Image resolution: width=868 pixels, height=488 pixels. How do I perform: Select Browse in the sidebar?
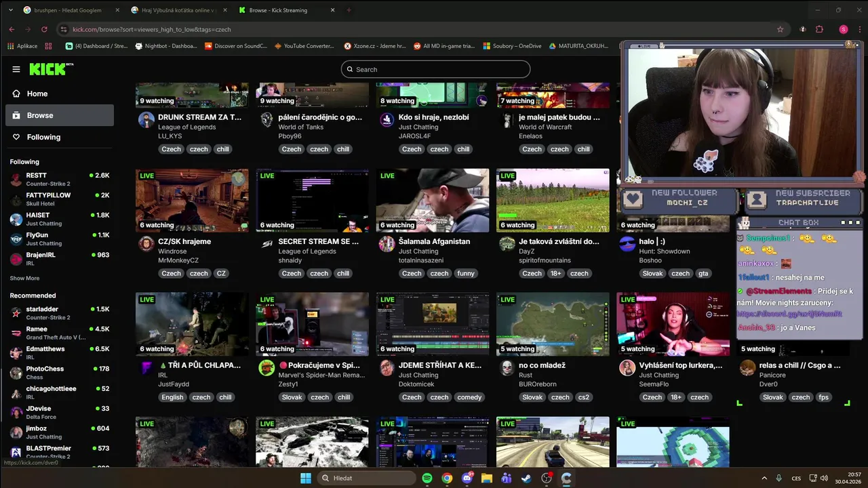[x=60, y=115]
